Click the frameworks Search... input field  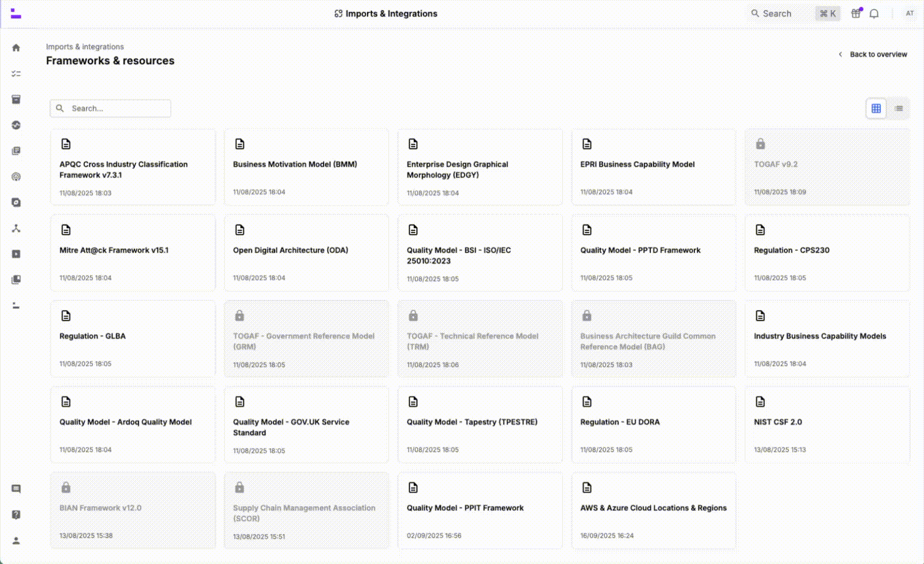click(x=118, y=108)
